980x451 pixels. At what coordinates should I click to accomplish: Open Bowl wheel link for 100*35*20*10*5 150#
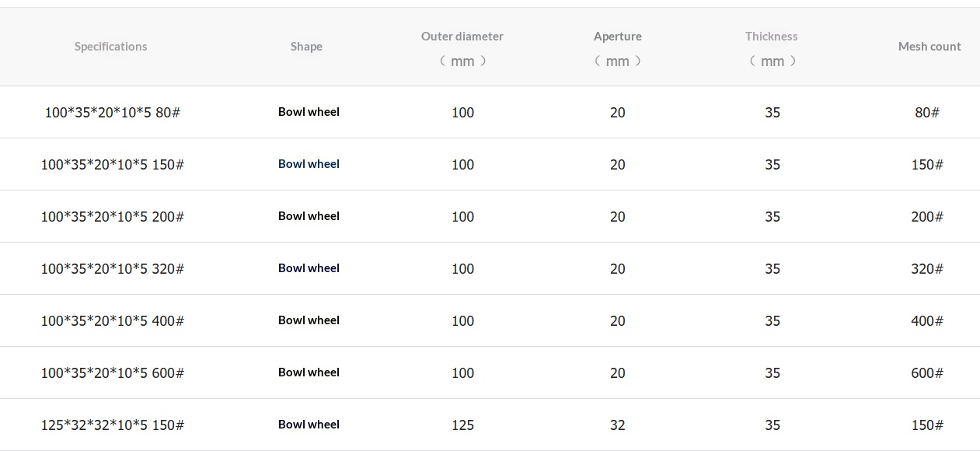click(309, 164)
